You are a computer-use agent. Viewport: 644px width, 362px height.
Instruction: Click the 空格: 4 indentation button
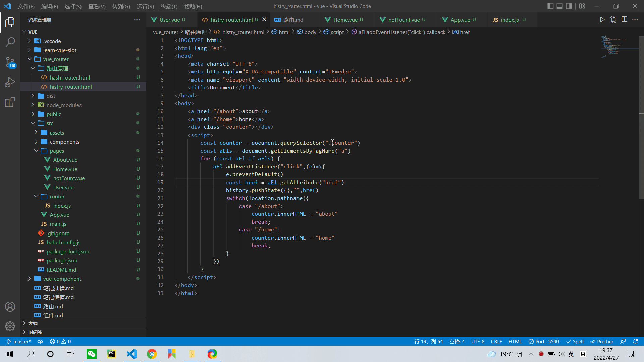coord(457,341)
